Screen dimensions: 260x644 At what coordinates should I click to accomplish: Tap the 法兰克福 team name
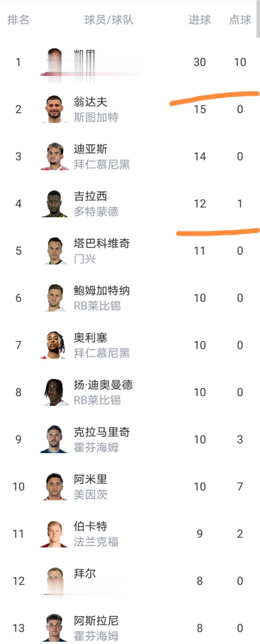[x=96, y=542]
